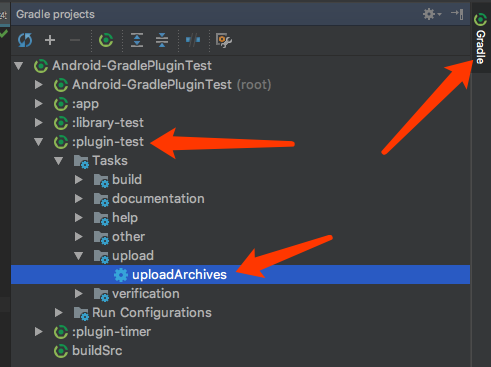This screenshot has height=367, width=491.
Task: Hide the Gradle projects panel
Action: click(457, 14)
